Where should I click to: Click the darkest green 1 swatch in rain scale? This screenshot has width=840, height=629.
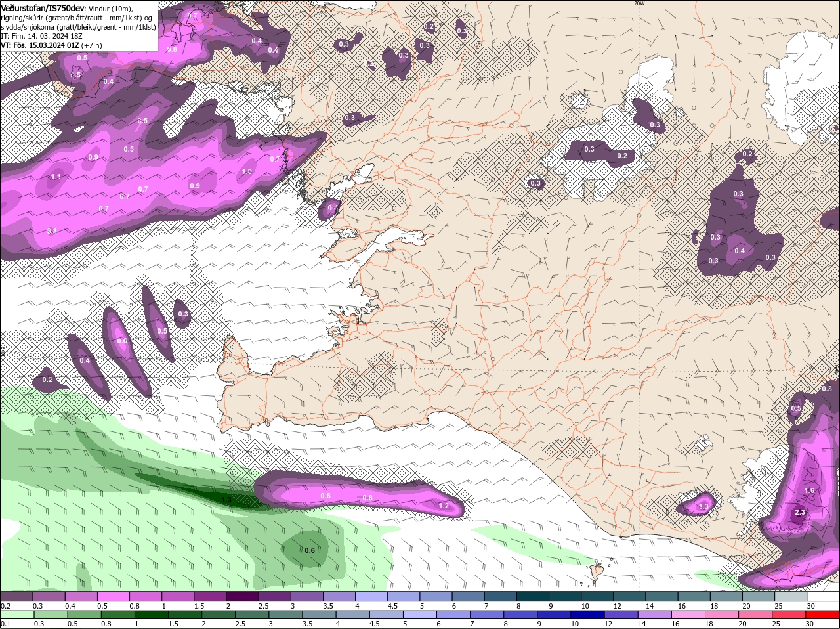tap(151, 615)
